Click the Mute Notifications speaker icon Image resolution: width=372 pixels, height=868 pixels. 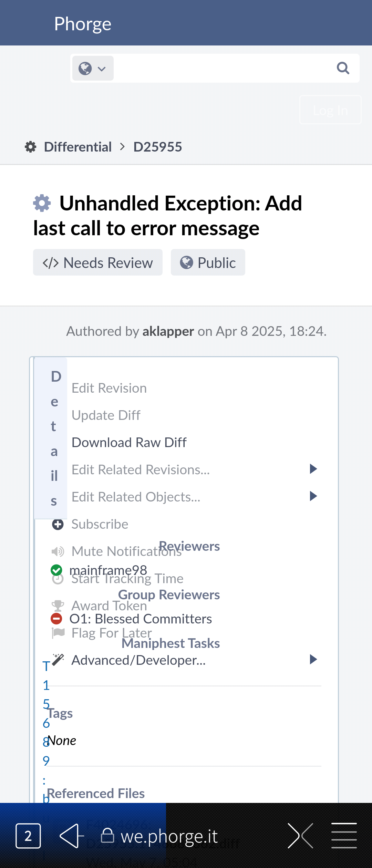(58, 551)
